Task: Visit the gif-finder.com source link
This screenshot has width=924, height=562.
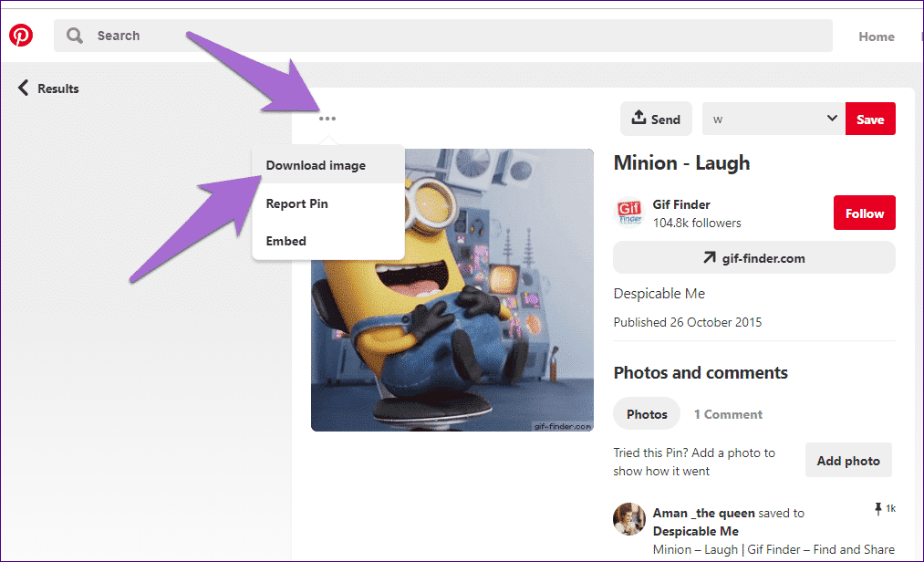Action: click(753, 257)
